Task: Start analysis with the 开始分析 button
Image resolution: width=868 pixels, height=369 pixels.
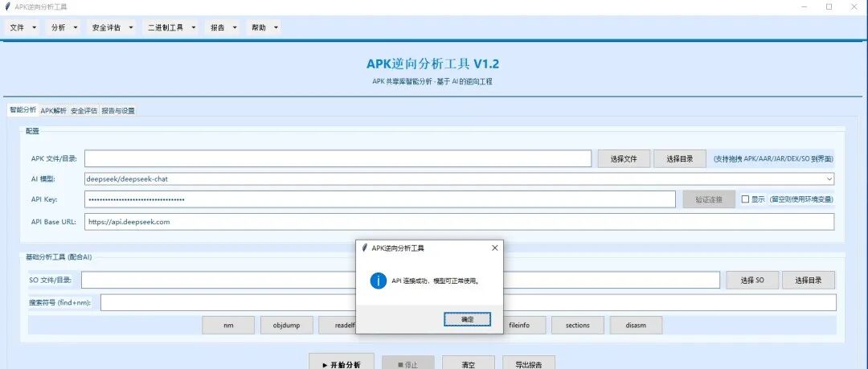Action: 341,362
